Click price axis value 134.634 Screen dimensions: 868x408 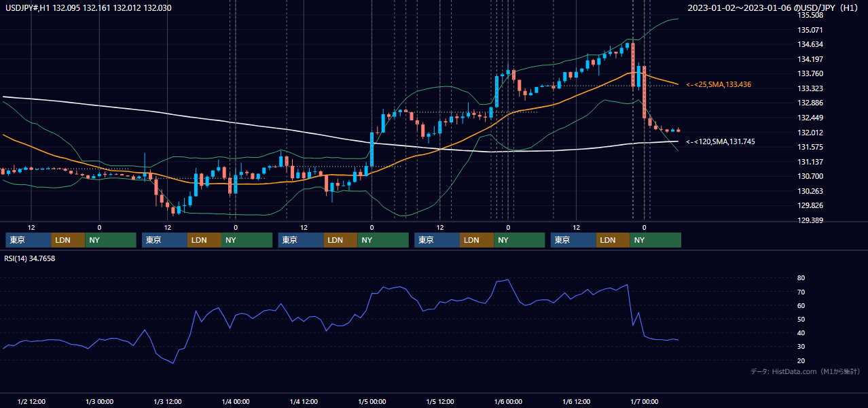[x=810, y=45]
